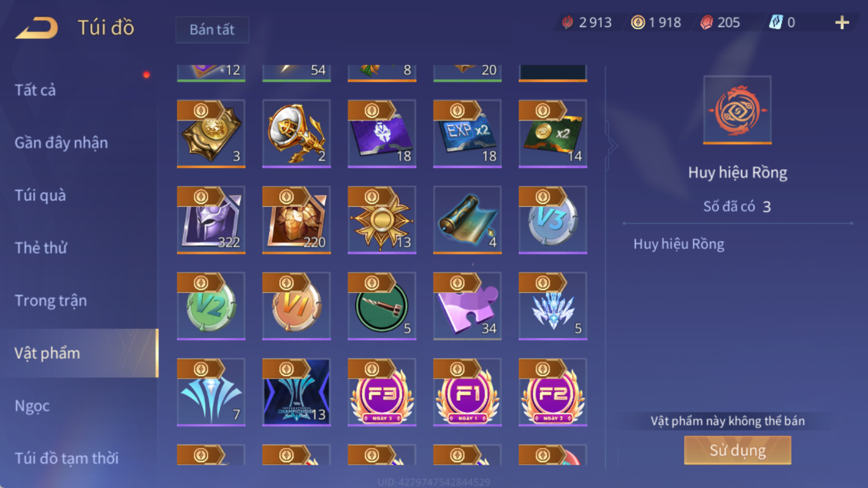Screen dimensions: 868x488
Task: Click the Sử dụng button
Action: [738, 450]
